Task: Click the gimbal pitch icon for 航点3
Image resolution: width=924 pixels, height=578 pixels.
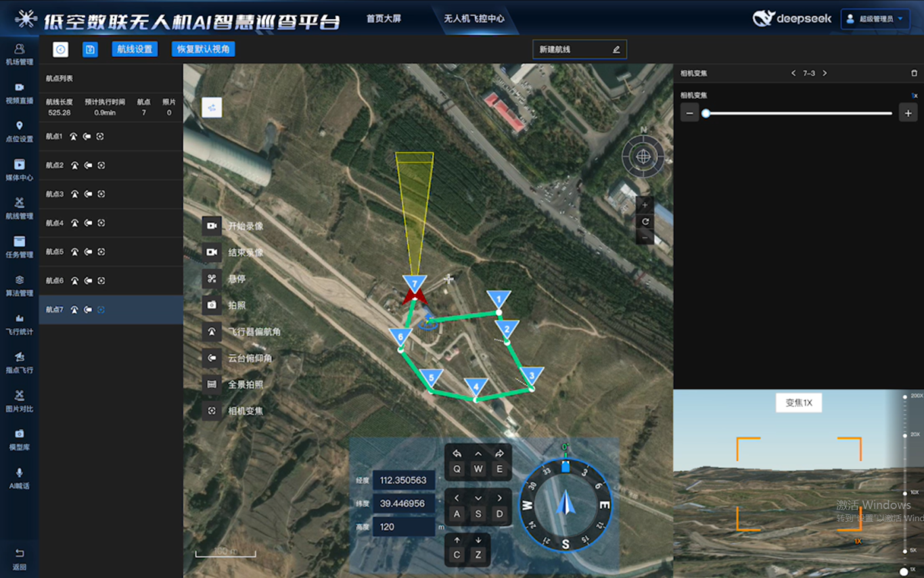Action: [88, 194]
